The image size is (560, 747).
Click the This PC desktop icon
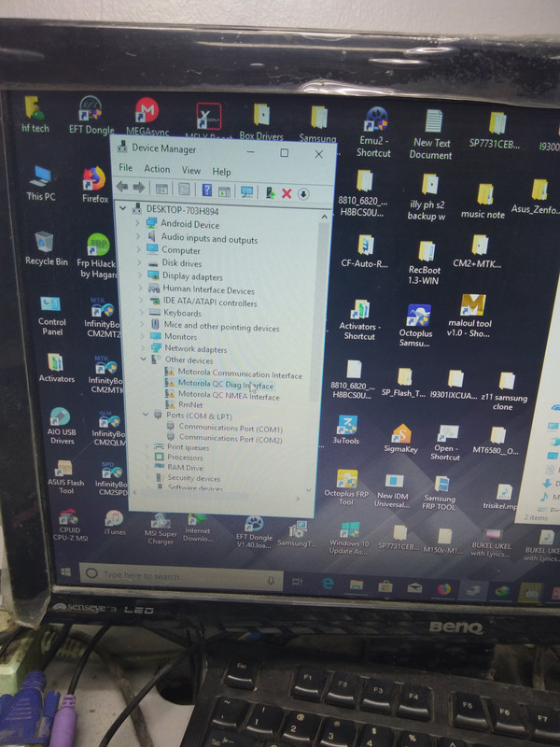(40, 182)
